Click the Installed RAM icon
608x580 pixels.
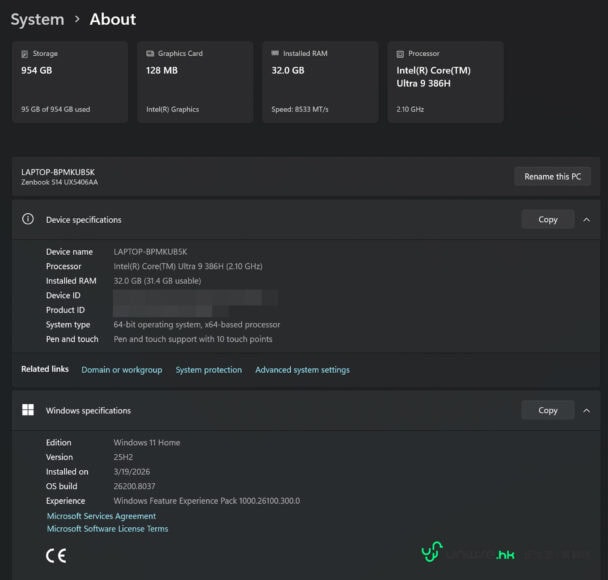[x=275, y=53]
